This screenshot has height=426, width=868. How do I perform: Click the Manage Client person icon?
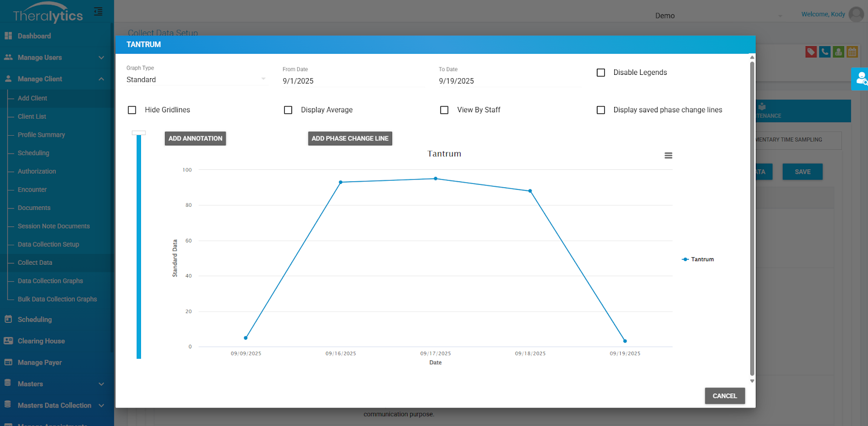point(8,79)
